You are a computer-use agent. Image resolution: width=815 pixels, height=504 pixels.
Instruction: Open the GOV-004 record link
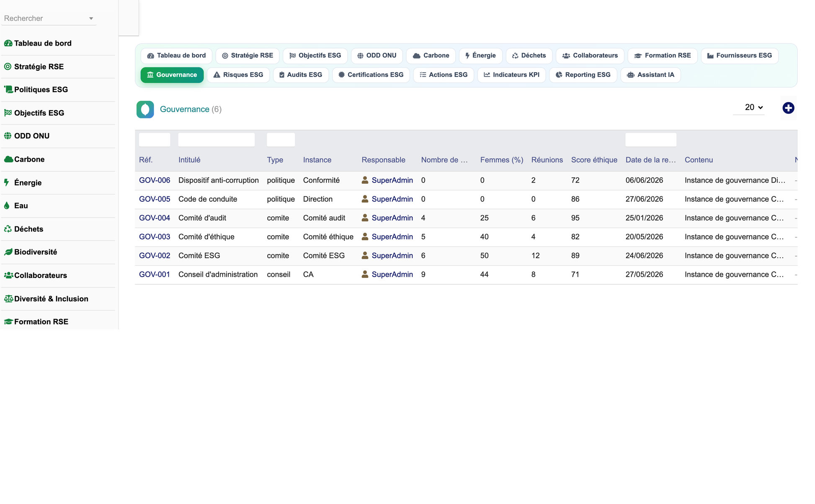(155, 218)
